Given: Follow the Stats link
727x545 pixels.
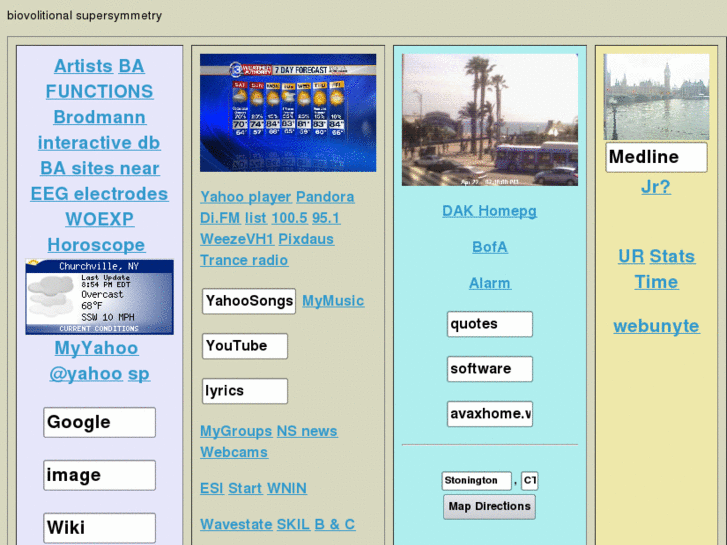Looking at the screenshot, I should (x=672, y=256).
